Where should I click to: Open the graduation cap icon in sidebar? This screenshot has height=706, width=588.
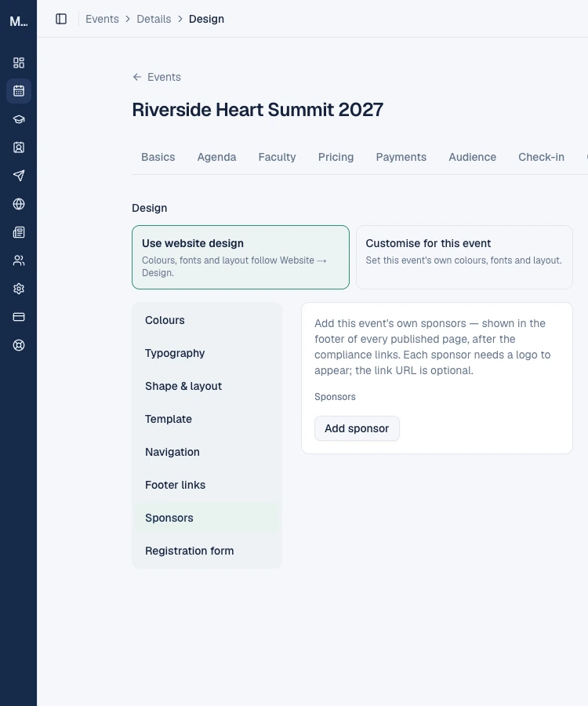19,119
